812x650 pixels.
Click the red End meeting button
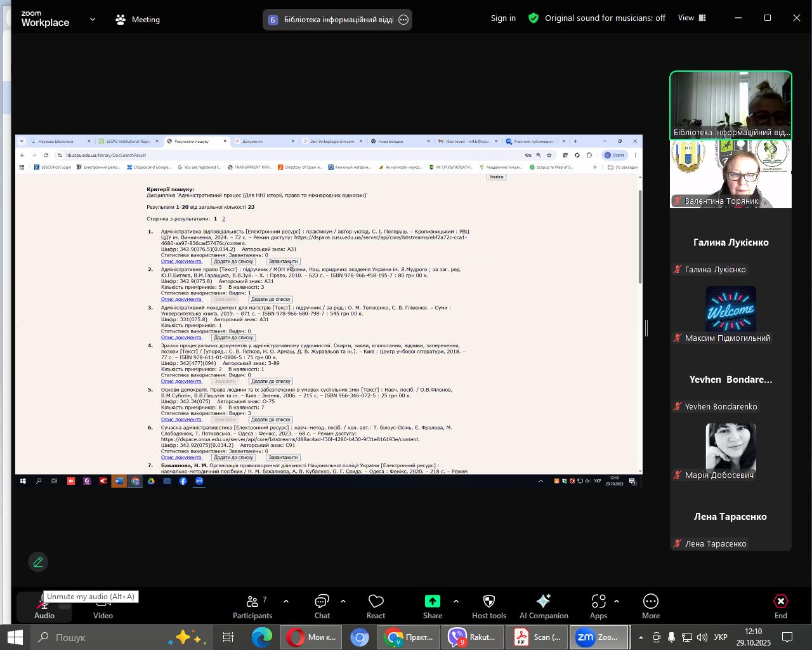(780, 606)
